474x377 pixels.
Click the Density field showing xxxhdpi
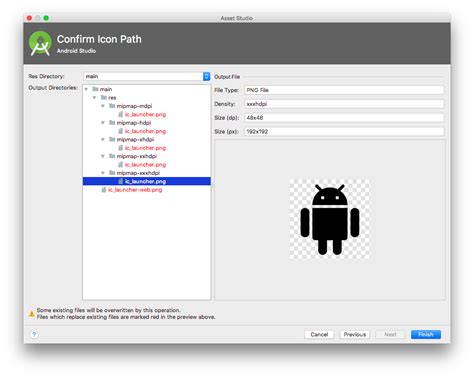point(344,104)
